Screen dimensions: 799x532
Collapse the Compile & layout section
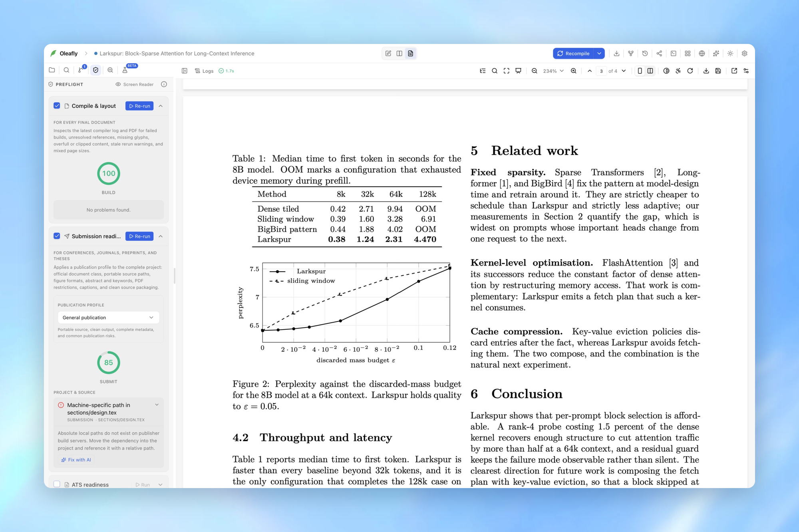pyautogui.click(x=161, y=106)
